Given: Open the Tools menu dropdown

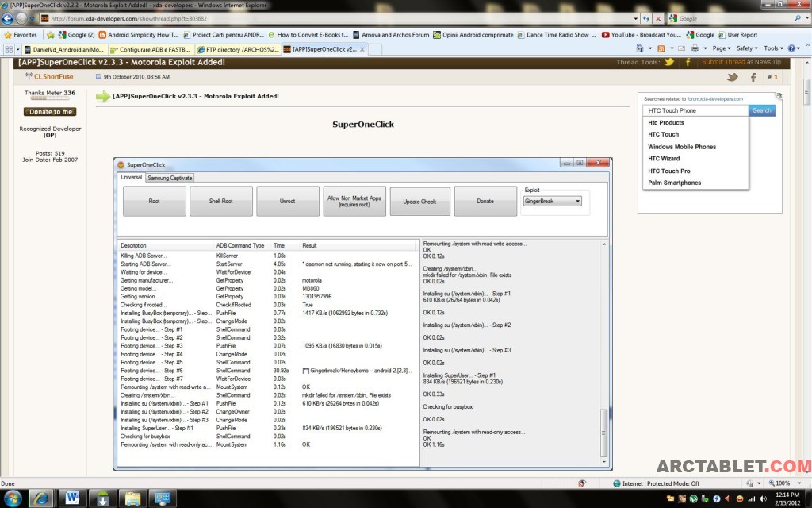Looking at the screenshot, I should [x=773, y=48].
